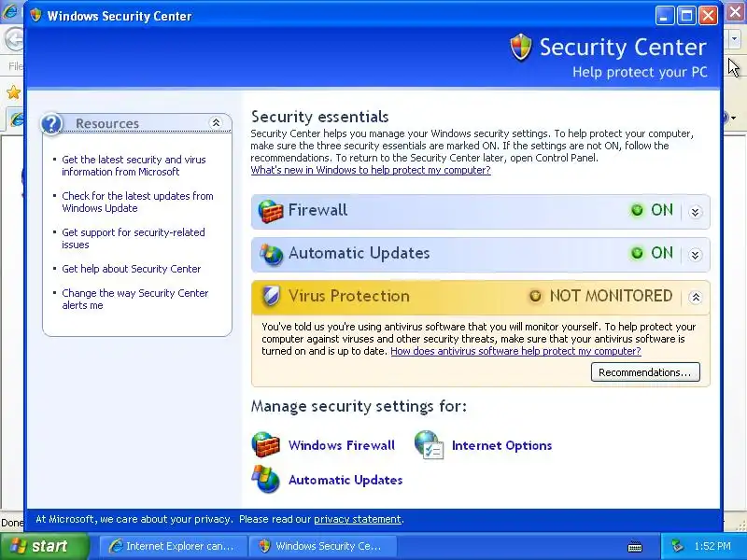Click Internet Explorer's back arrow button
Screen dimensions: 747x560
14,39
